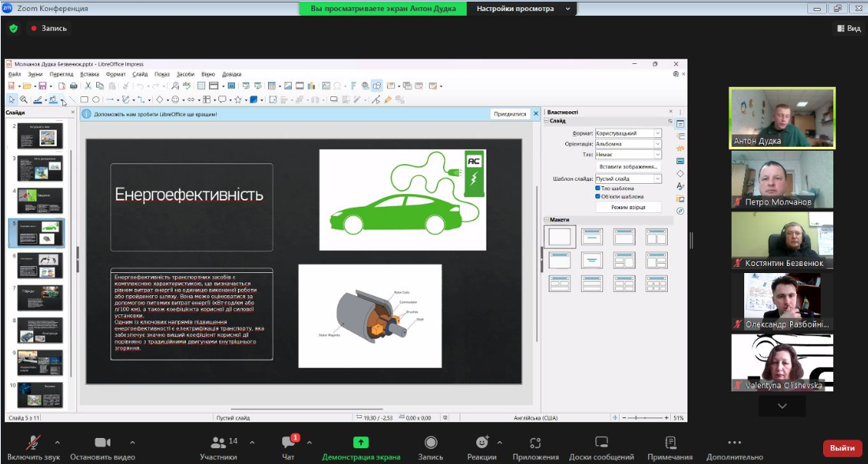The height and width of the screenshot is (464, 868).
Task: Open the Чат panel in Zoom
Action: point(288,443)
